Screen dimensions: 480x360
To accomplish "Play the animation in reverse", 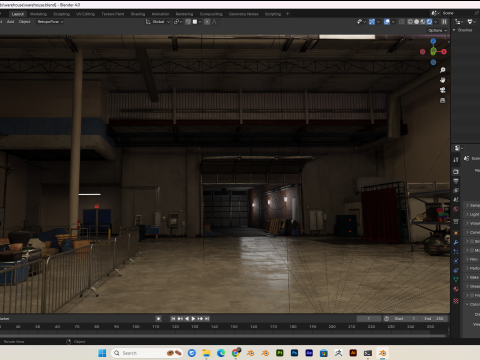I will tap(187, 319).
